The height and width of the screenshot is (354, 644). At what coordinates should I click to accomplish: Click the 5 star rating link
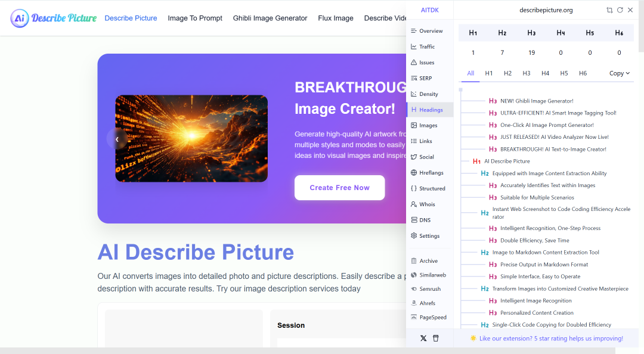click(x=551, y=339)
